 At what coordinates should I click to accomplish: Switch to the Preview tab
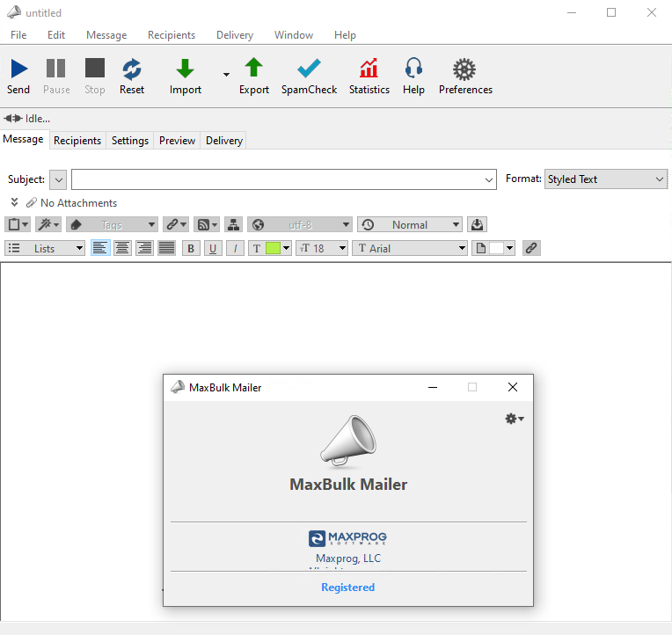(x=177, y=141)
